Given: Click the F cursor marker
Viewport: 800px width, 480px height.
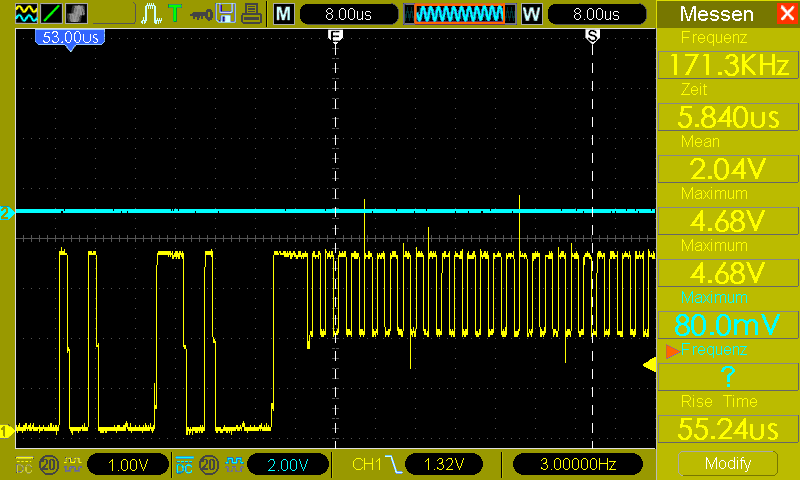Looking at the screenshot, I should coord(335,36).
